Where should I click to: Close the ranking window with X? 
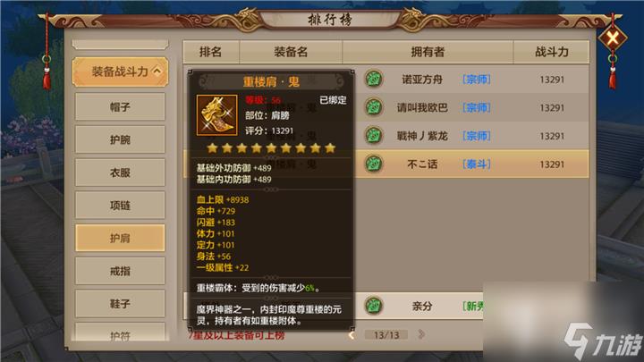coord(612,38)
